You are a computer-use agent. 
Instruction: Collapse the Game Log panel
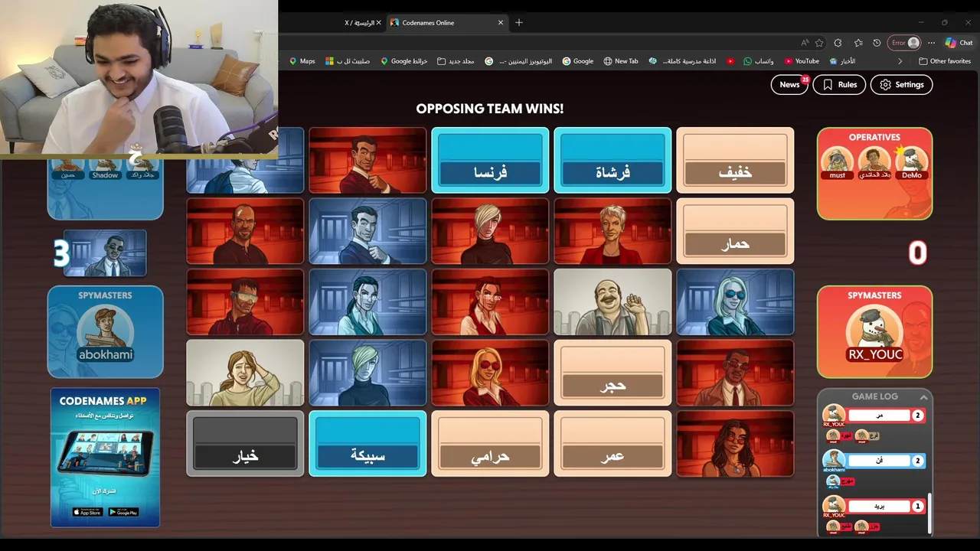coord(923,397)
